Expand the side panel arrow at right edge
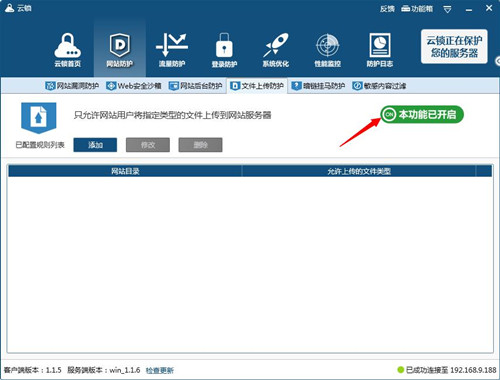 (497, 61)
